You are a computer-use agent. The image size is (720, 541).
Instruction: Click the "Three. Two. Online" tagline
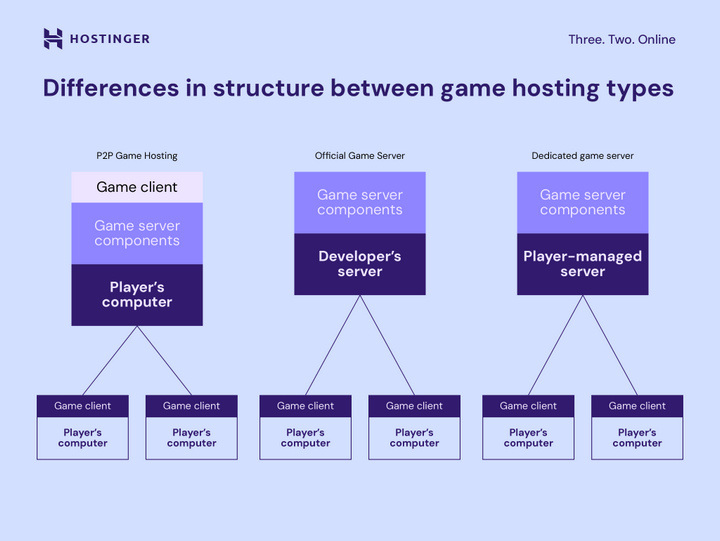[x=621, y=40]
